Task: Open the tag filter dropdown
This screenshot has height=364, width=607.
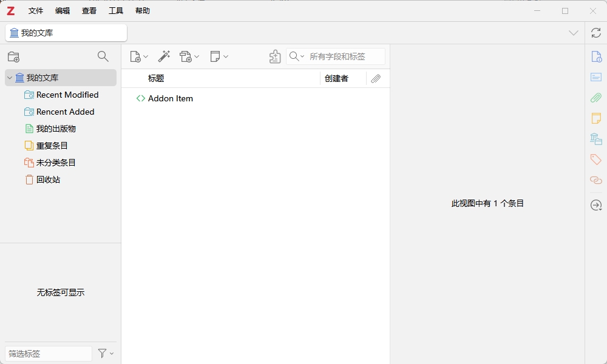Action: click(x=106, y=354)
